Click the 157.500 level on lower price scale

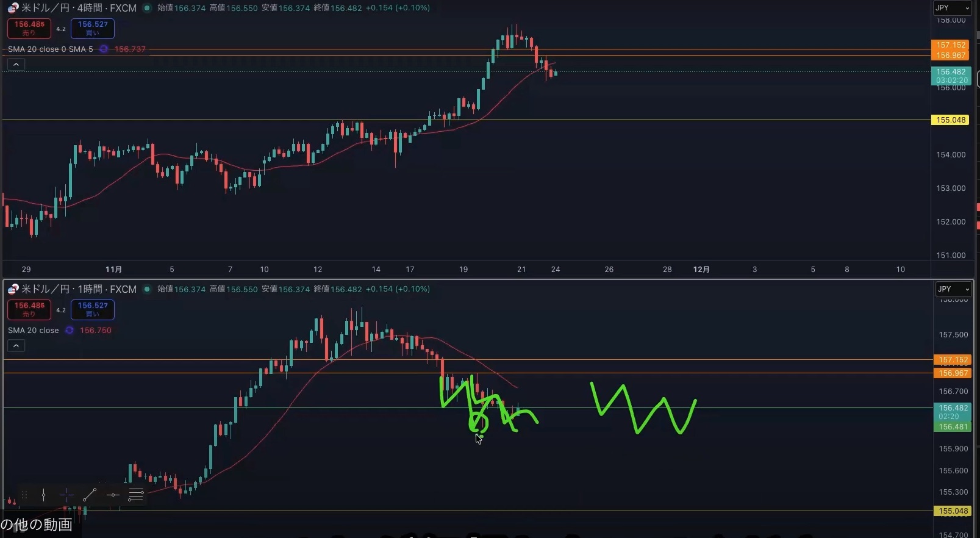click(953, 335)
